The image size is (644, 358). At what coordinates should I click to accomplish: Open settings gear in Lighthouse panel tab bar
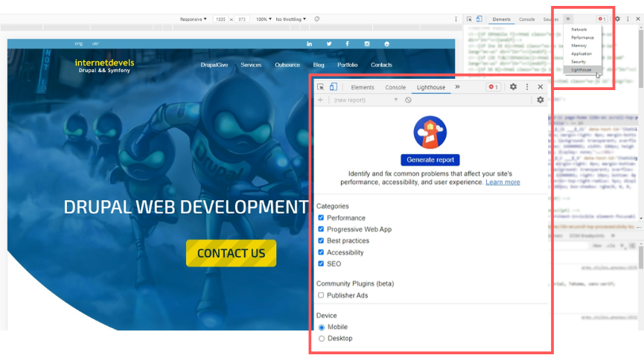(513, 86)
